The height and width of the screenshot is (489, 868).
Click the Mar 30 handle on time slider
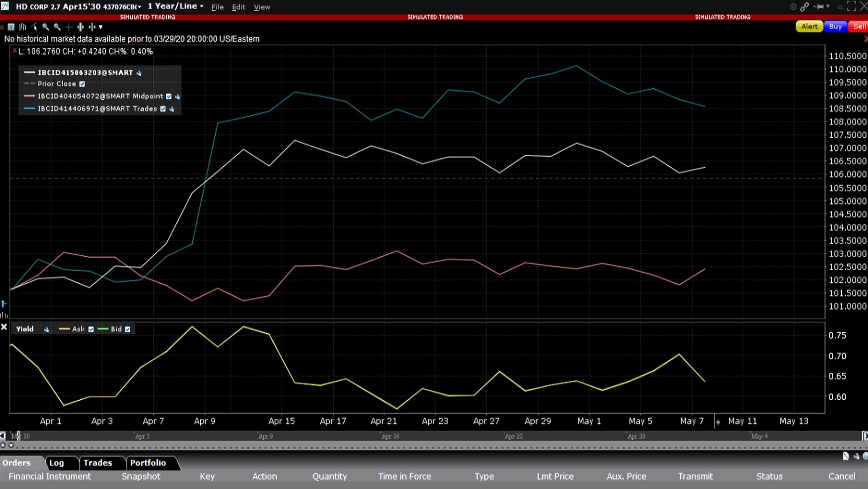[x=18, y=436]
